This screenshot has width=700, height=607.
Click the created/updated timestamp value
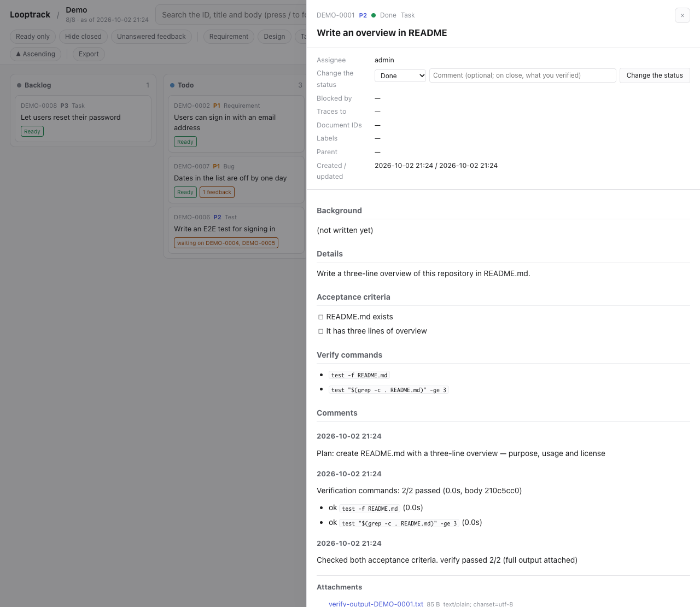pos(436,166)
